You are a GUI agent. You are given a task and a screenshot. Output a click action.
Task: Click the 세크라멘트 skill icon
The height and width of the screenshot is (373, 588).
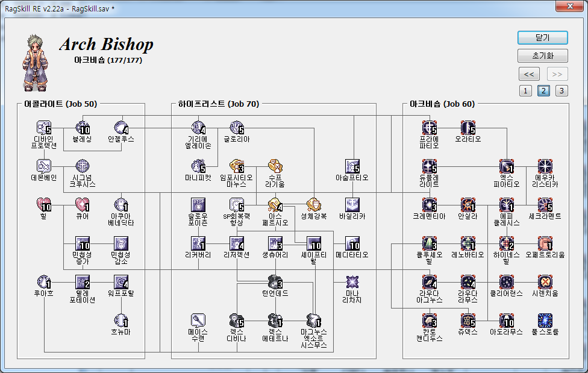545,205
